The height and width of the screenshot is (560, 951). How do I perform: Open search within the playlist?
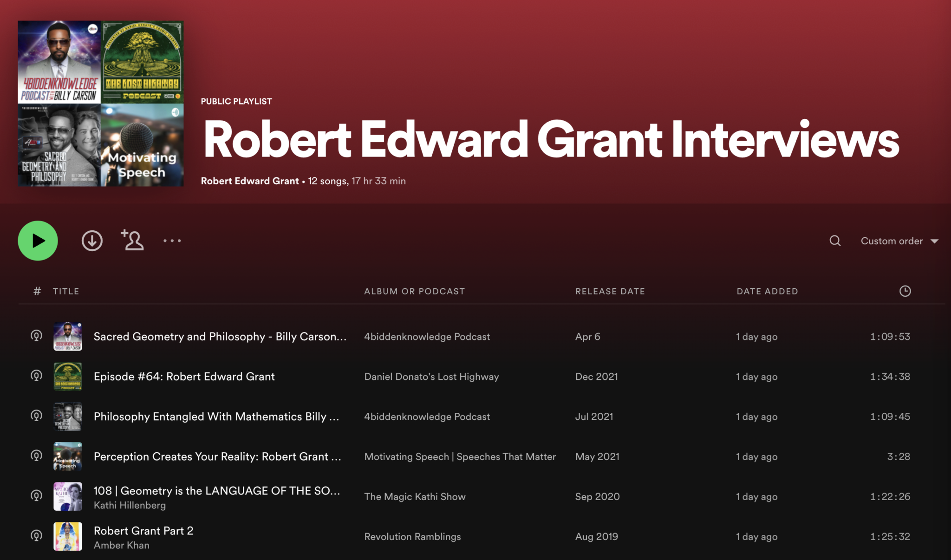tap(834, 241)
